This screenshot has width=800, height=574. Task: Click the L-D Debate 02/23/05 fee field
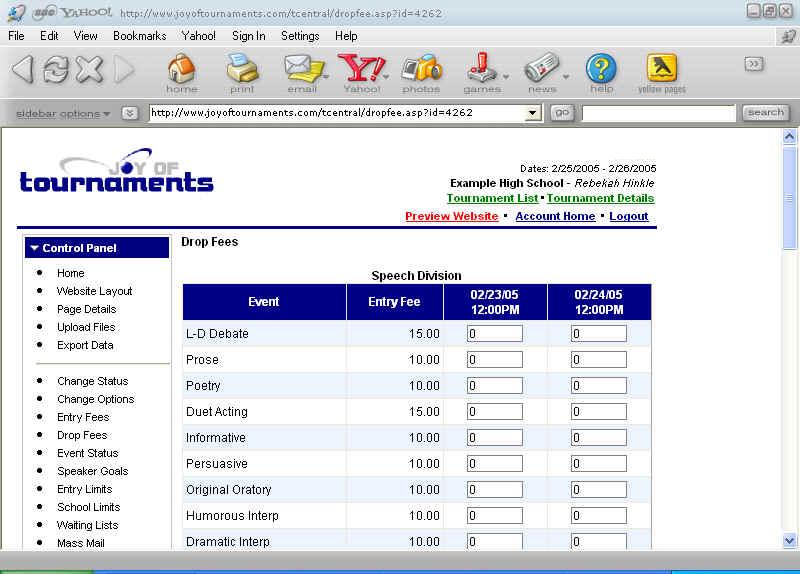pos(494,334)
